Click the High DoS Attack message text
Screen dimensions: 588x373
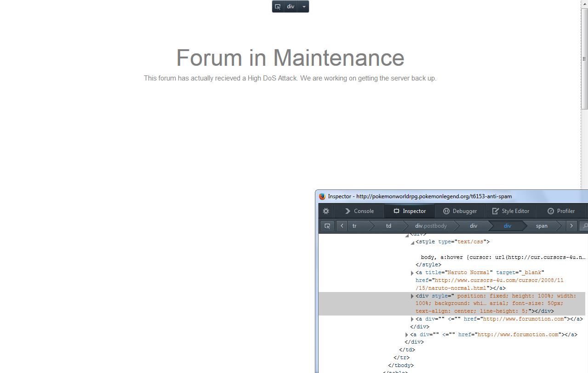(290, 78)
